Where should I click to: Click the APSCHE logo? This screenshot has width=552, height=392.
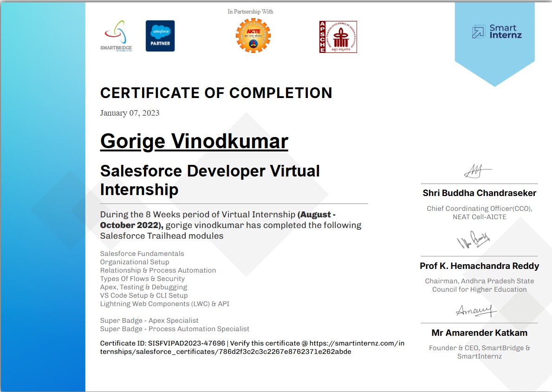(x=338, y=37)
